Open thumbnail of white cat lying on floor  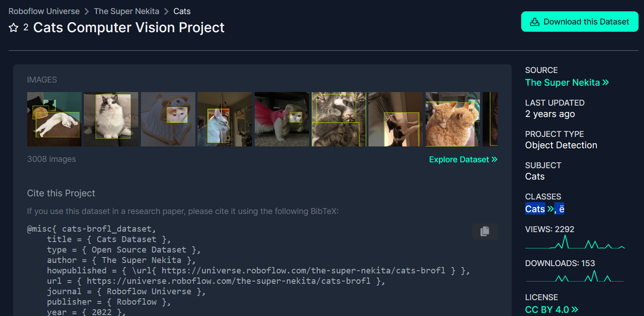click(54, 119)
